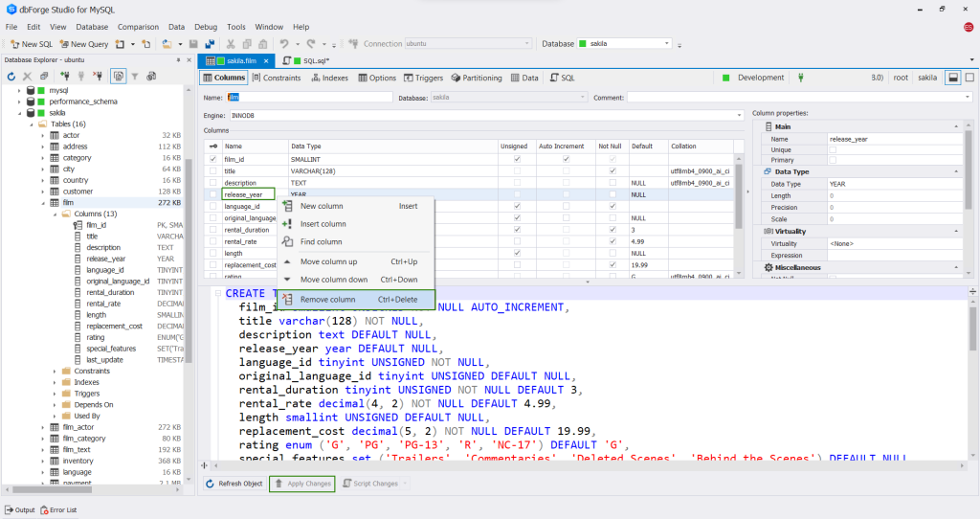Click the single pane layout icon
Image resolution: width=980 pixels, height=519 pixels.
970,78
